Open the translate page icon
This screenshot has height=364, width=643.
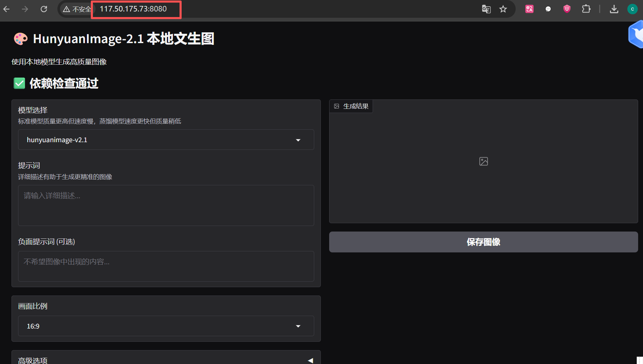486,9
